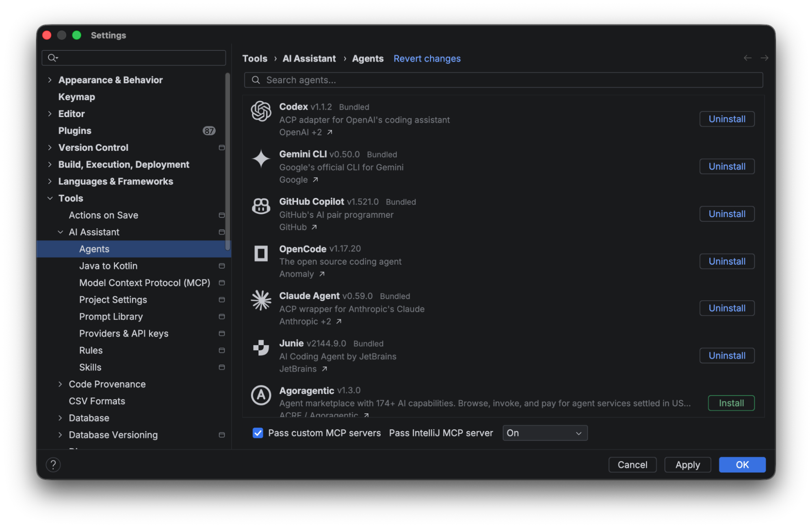812x528 pixels.
Task: Open the JetBrains external link arrow
Action: 324,369
